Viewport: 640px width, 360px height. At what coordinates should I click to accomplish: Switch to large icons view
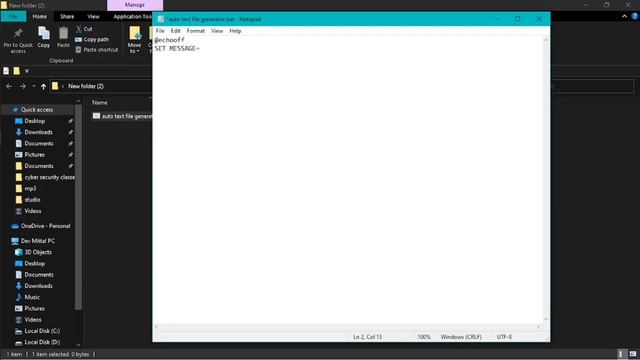pyautogui.click(x=633, y=354)
